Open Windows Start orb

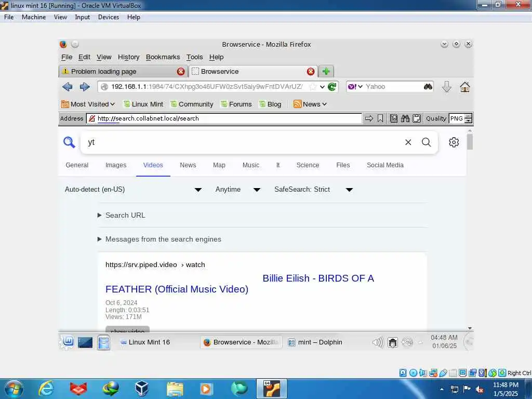pyautogui.click(x=14, y=389)
